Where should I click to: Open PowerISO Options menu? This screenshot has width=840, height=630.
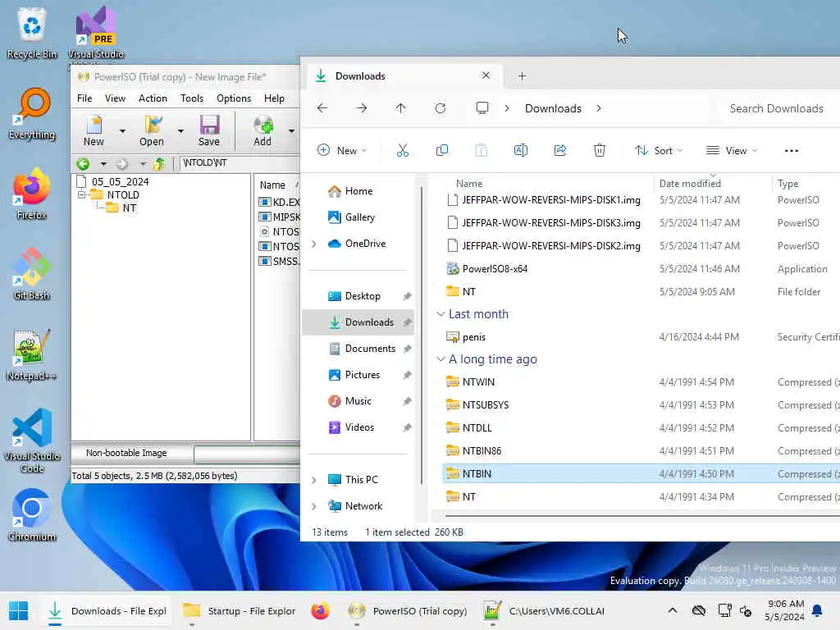point(234,98)
